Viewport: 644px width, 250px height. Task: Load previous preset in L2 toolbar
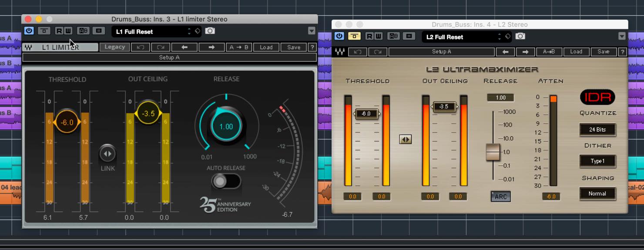pos(505,52)
